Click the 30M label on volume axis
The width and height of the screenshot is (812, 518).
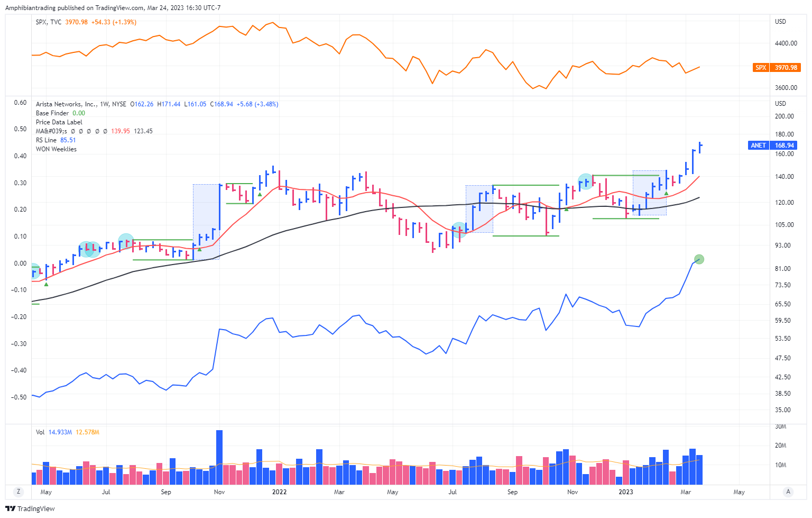781,426
